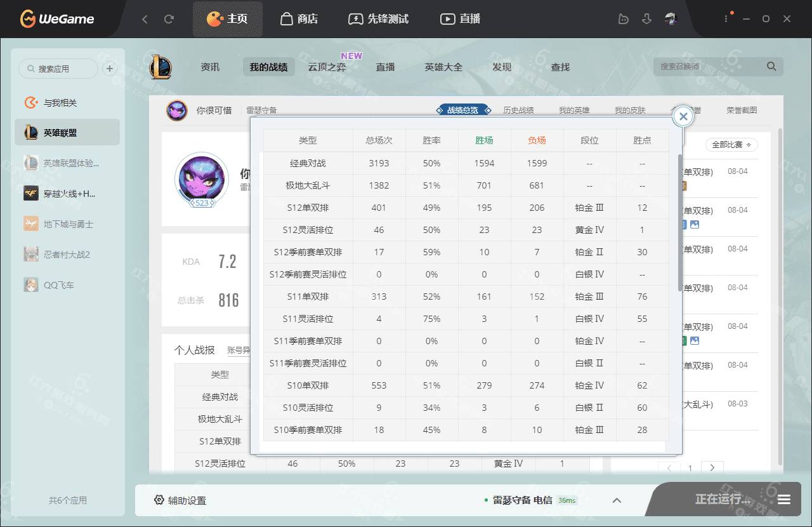Click the 搜索应用 search field
This screenshot has width=812, height=527.
coord(58,69)
